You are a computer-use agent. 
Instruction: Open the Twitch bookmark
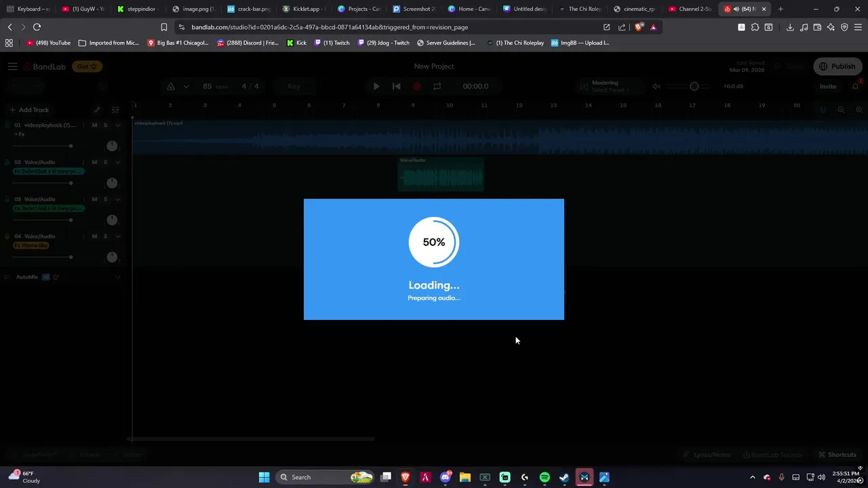click(x=332, y=43)
